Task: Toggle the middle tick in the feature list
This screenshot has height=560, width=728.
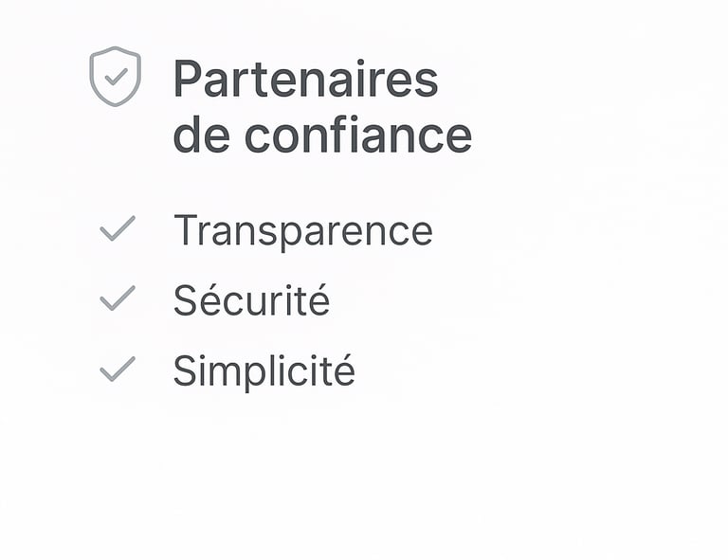Action: point(118,298)
